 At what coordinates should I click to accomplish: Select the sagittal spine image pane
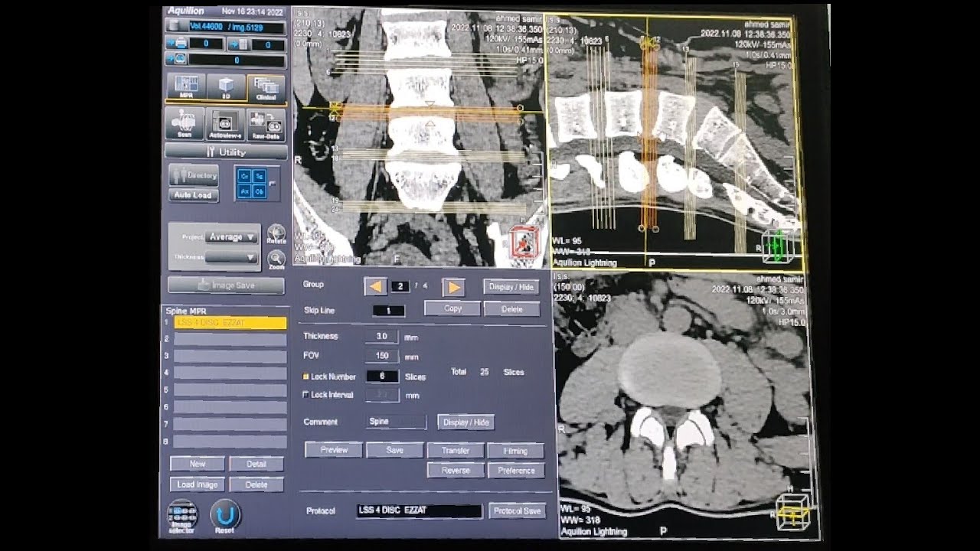(675, 142)
